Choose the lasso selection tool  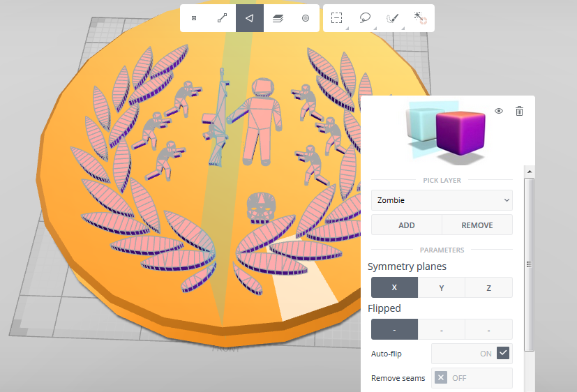click(365, 18)
